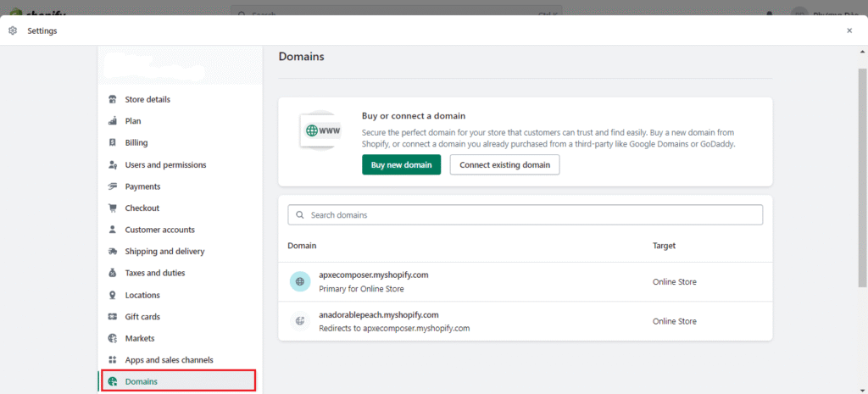Open the Plan settings page
868x394 pixels.
tap(133, 121)
